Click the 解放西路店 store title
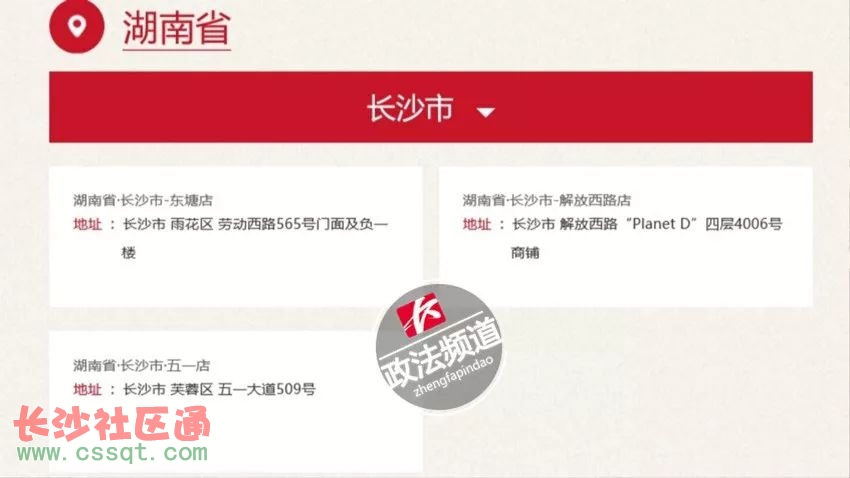This screenshot has height=478, width=850. click(546, 201)
